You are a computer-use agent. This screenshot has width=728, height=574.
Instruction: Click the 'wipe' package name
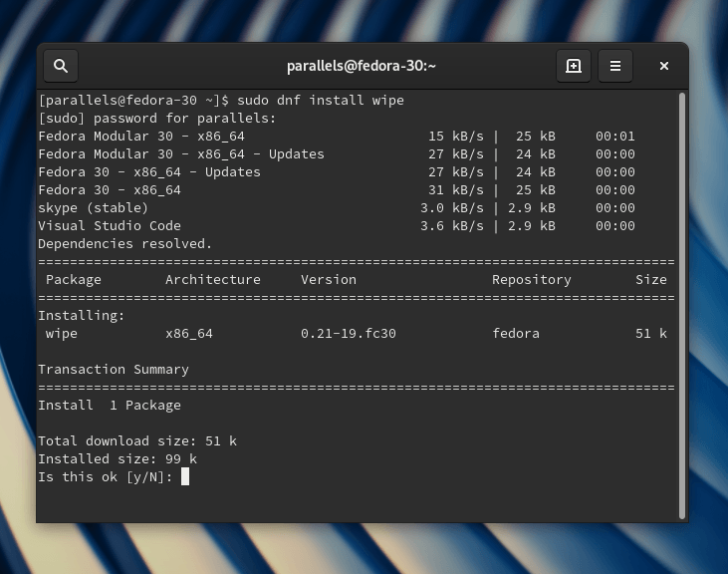[62, 334]
